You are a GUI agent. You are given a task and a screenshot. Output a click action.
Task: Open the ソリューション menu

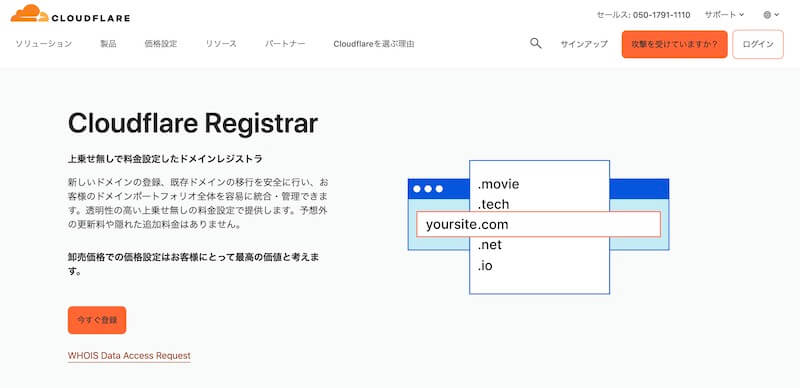coord(43,44)
